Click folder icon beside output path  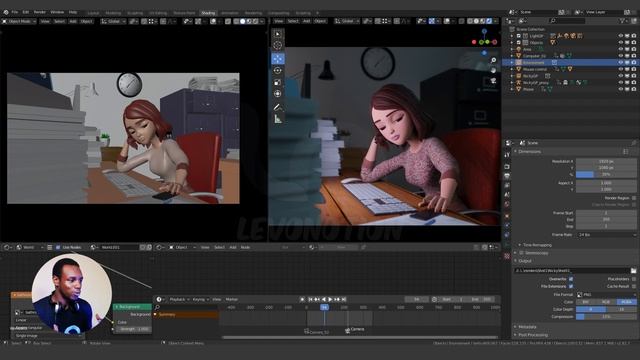633,271
